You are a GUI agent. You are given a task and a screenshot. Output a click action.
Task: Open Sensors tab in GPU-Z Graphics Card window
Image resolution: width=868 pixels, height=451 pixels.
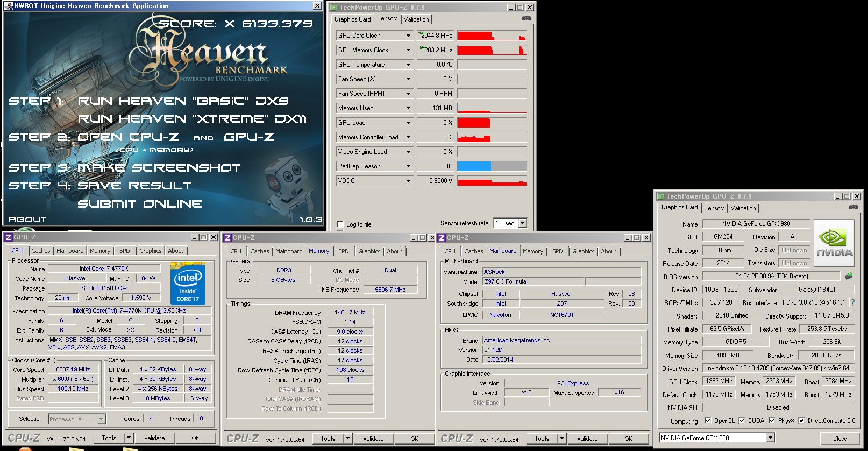tap(714, 208)
